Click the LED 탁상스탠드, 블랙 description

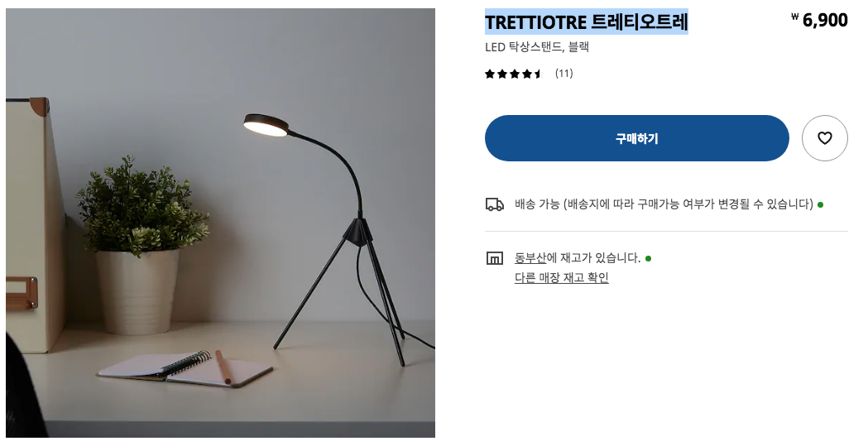point(537,48)
